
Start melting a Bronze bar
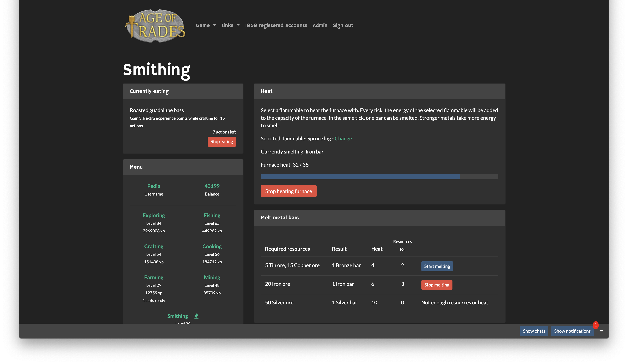tap(437, 266)
